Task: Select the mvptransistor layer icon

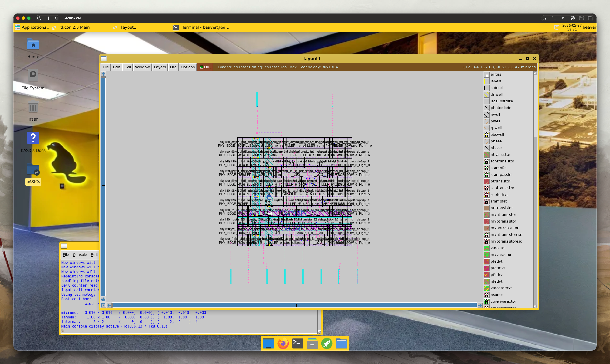Action: click(486, 221)
